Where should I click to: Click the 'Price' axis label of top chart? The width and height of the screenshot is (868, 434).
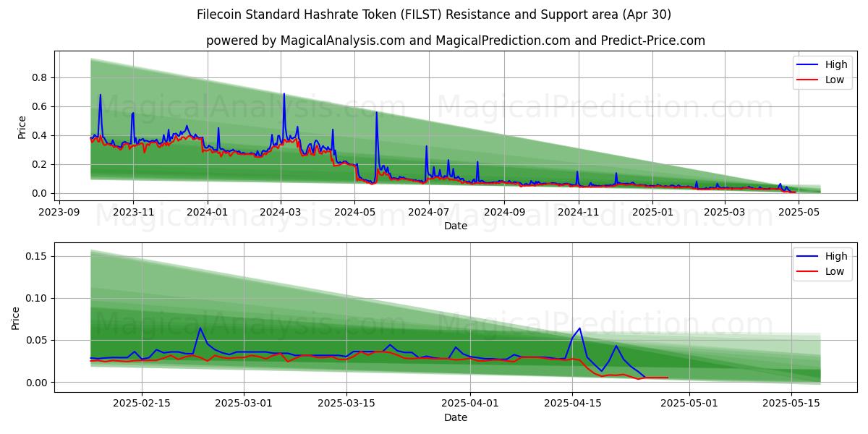[x=22, y=127]
